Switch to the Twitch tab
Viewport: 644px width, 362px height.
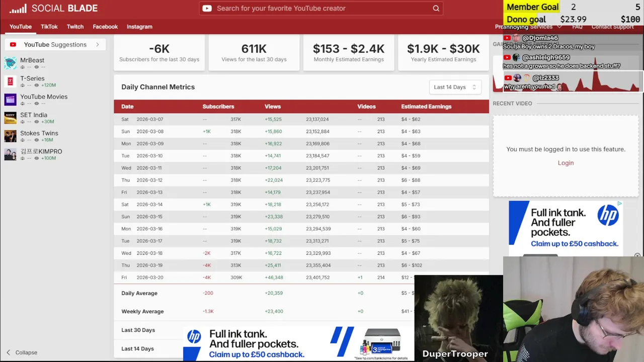[x=75, y=27]
